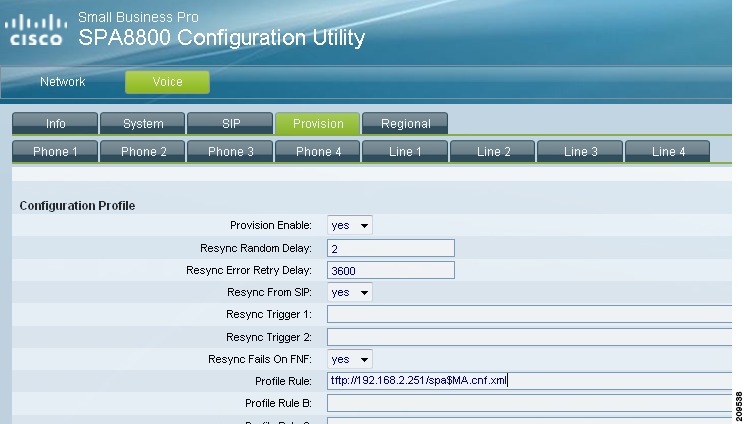The width and height of the screenshot is (745, 424).
Task: Go to the Line 2 tab
Action: tap(493, 152)
